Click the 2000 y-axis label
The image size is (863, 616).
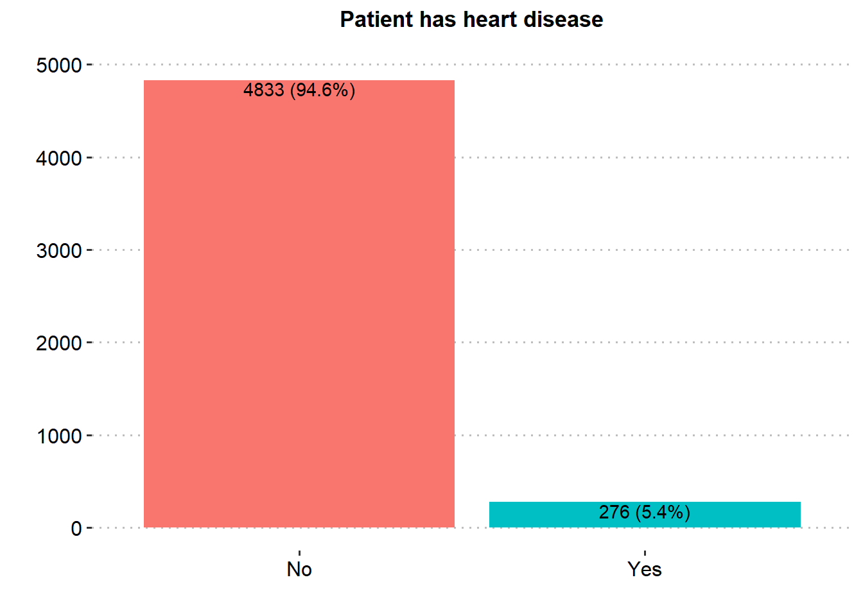coord(59,343)
